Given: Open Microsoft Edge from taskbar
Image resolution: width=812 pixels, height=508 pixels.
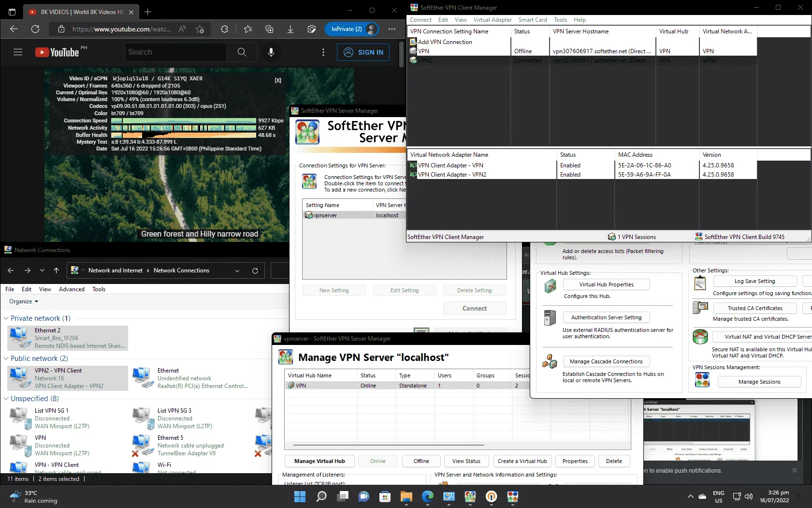Looking at the screenshot, I should 427,496.
